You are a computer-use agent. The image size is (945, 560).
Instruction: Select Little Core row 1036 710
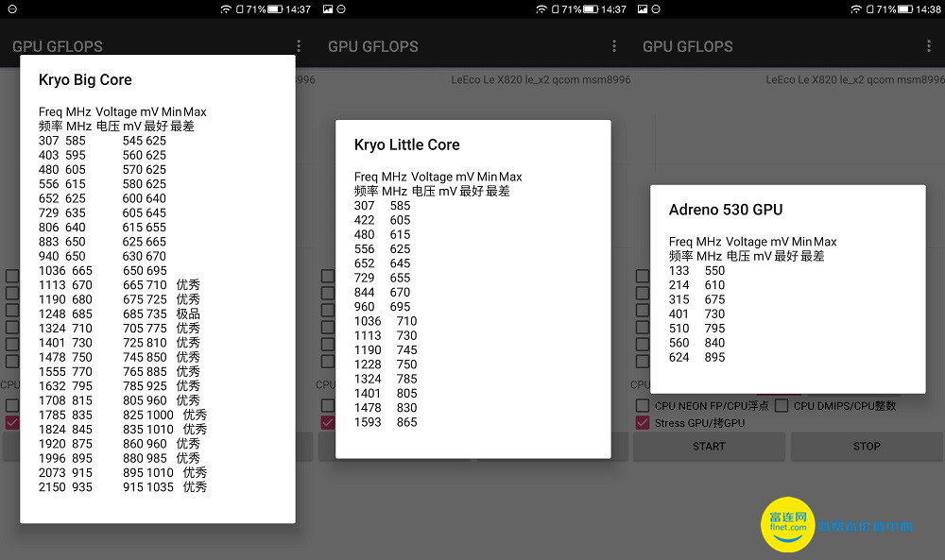click(386, 321)
